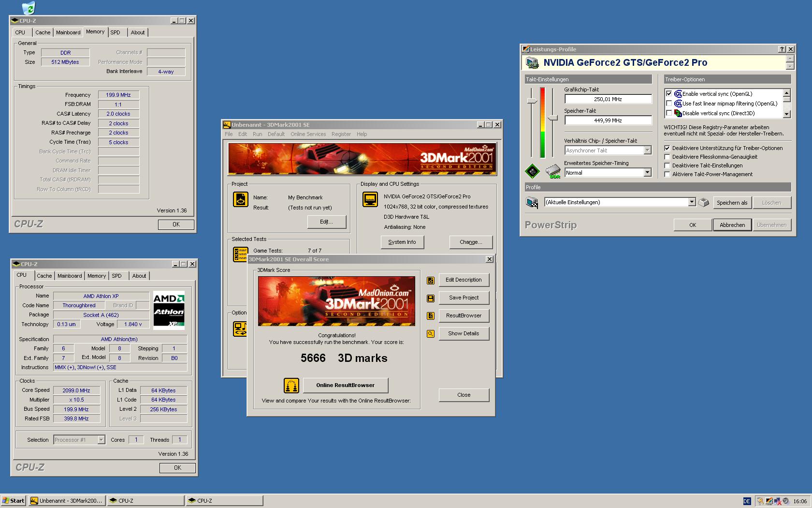Screen dimensions: 812x508
Task: Click the graphics chip icon in PowerStrip
Action: [x=532, y=171]
